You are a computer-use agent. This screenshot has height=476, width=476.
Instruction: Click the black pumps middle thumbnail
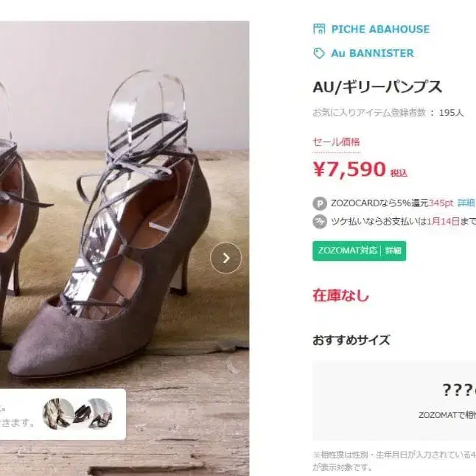(80, 415)
